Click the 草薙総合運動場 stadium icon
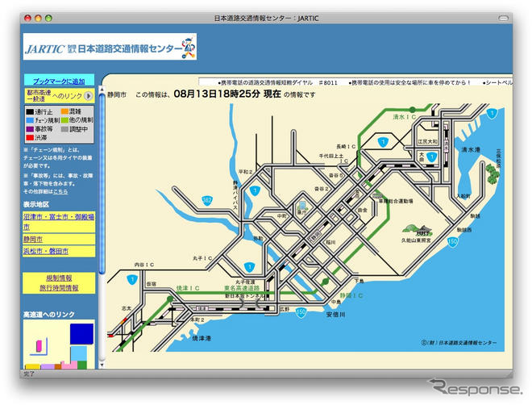This screenshot has height=405, width=532. click(377, 195)
